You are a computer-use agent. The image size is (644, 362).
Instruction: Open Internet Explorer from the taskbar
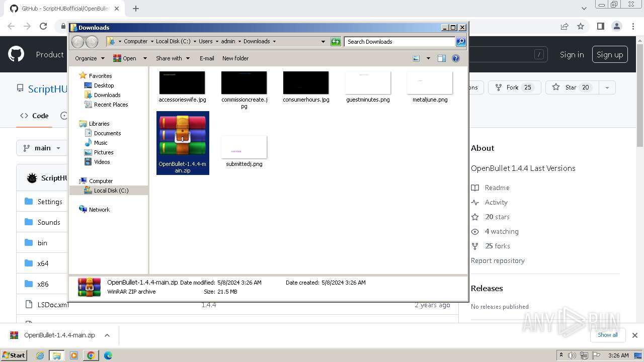(40, 355)
